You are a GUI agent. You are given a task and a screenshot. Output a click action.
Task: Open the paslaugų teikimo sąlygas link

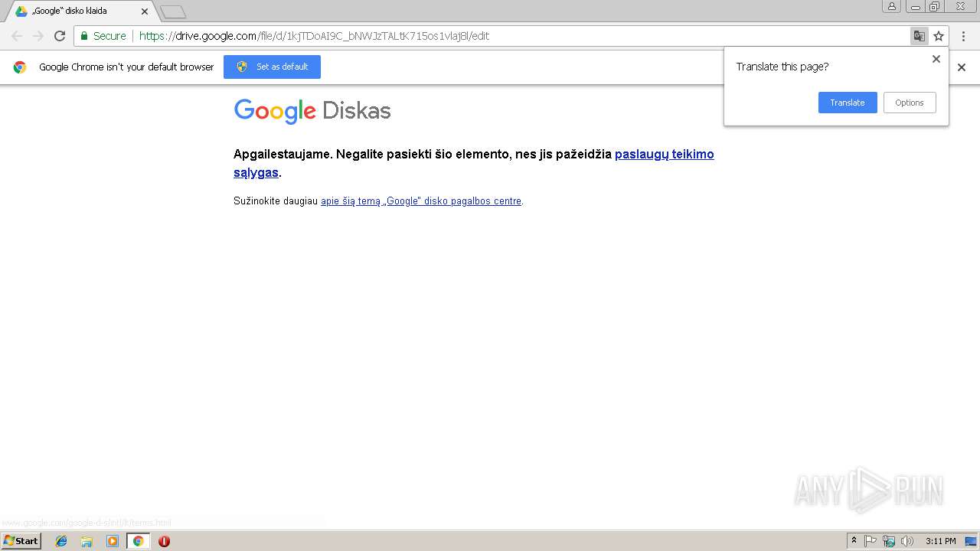point(474,163)
